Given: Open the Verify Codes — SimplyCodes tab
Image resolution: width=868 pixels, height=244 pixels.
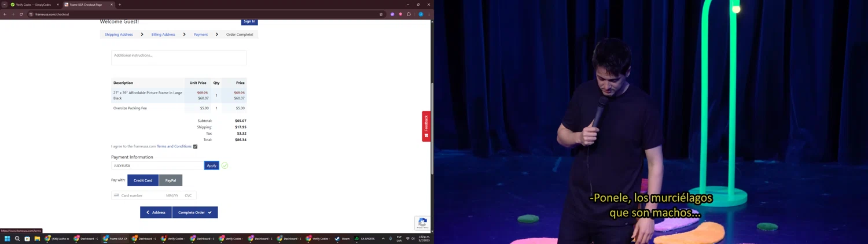Looking at the screenshot, I should (x=34, y=5).
